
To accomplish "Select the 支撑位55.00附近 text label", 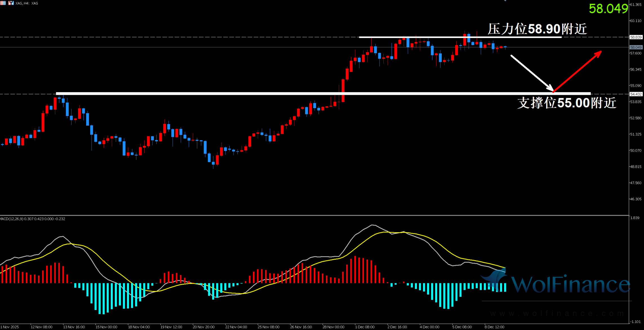I will tap(567, 103).
